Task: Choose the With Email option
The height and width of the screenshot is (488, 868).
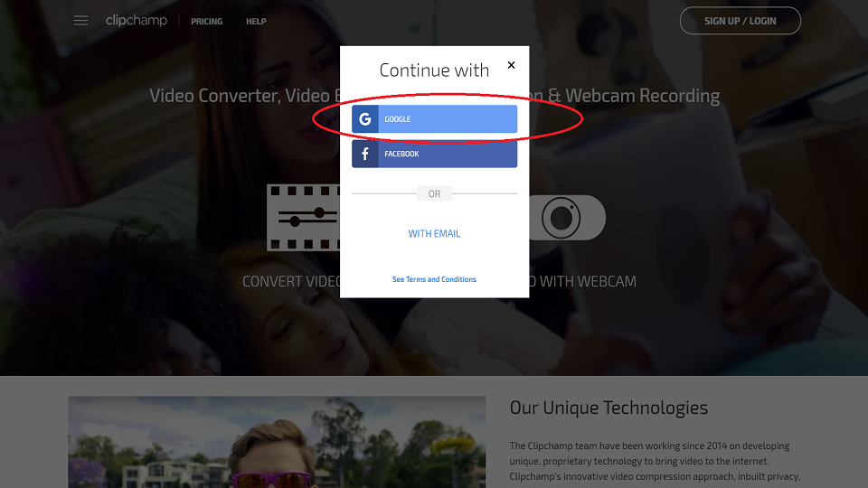Action: click(x=434, y=233)
